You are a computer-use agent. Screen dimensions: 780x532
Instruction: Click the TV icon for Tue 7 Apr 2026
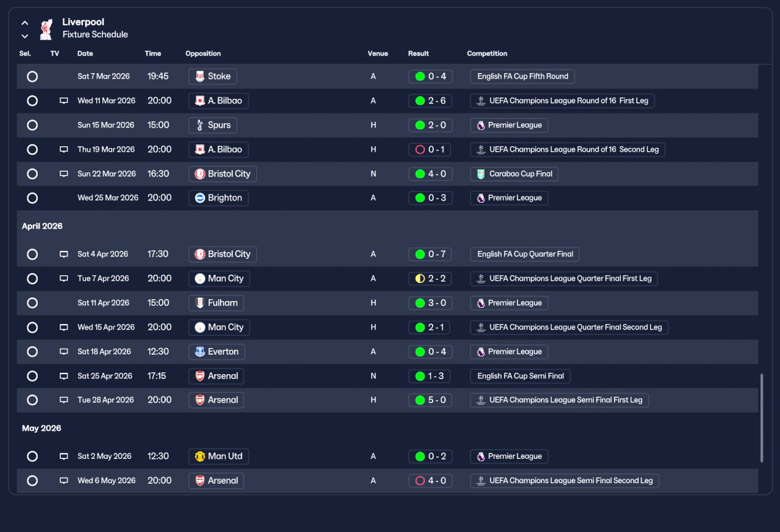pyautogui.click(x=64, y=278)
